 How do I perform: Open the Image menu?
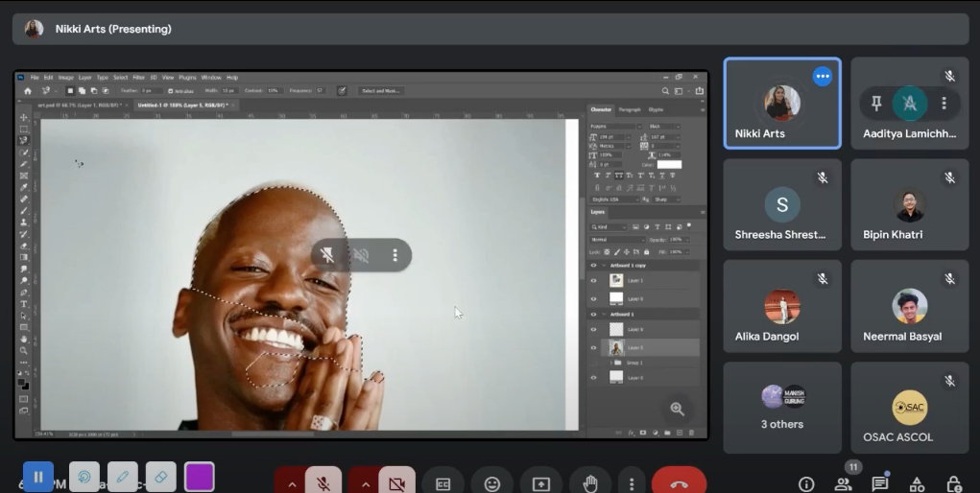pyautogui.click(x=66, y=78)
